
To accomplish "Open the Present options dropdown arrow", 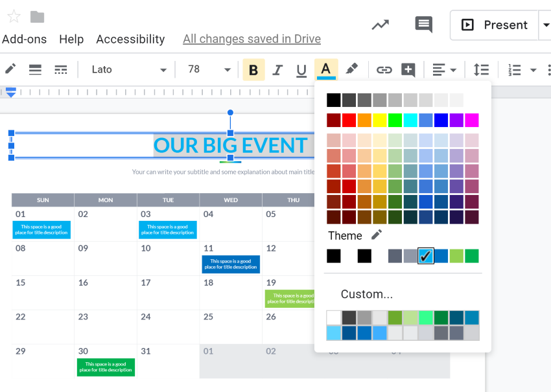I will coord(545,25).
